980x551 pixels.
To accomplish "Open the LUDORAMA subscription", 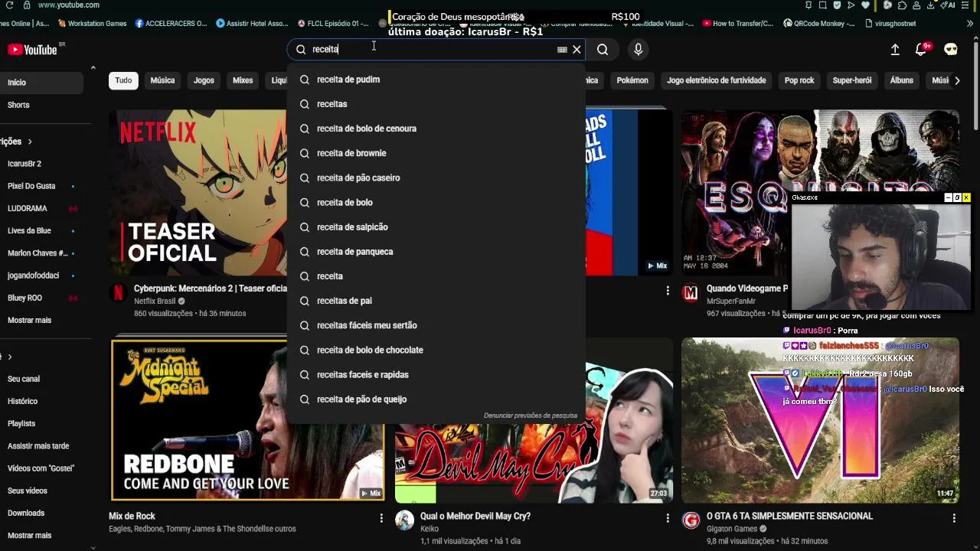I will 42,208.
